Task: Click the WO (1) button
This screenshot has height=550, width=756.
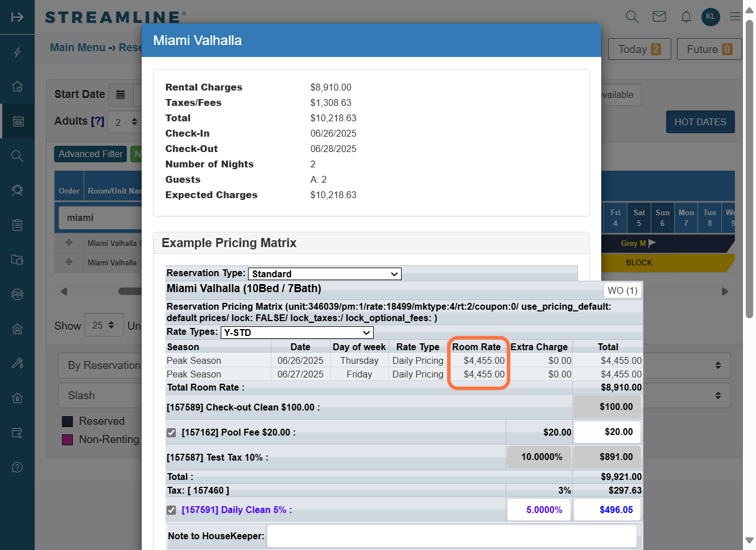Action: point(622,290)
